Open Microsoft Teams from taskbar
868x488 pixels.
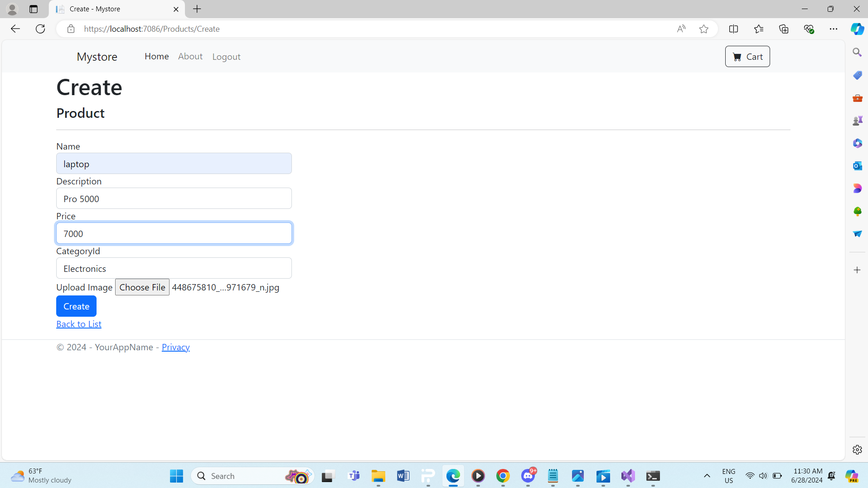point(353,476)
